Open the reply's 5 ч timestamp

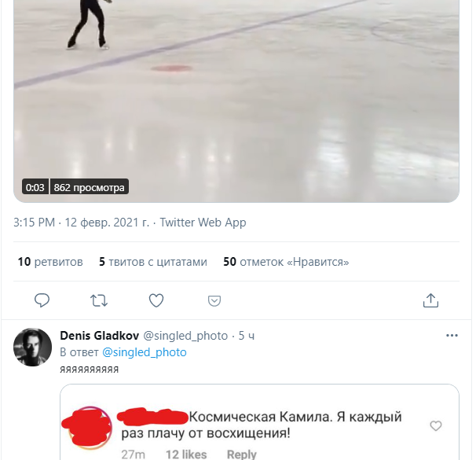[247, 336]
